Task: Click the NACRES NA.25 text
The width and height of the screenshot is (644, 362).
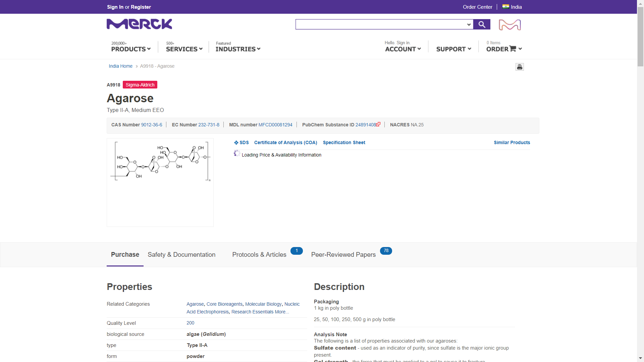Action: [x=407, y=125]
